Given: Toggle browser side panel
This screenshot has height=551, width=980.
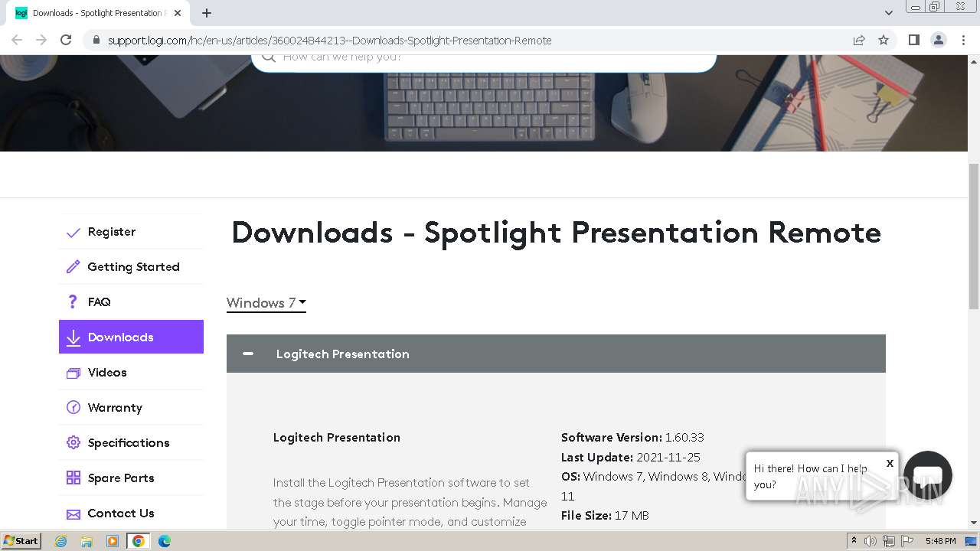Looking at the screenshot, I should pos(913,40).
